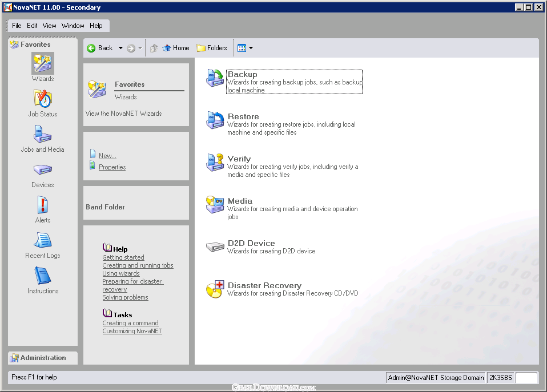The height and width of the screenshot is (392, 547).
Task: Click Admin@NovaNET Storage Domain status entry
Action: pyautogui.click(x=436, y=378)
